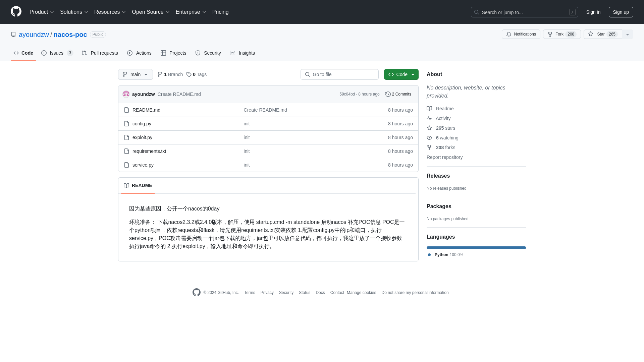The width and height of the screenshot is (644, 362).
Task: Click the search magnifier in top bar
Action: (477, 12)
